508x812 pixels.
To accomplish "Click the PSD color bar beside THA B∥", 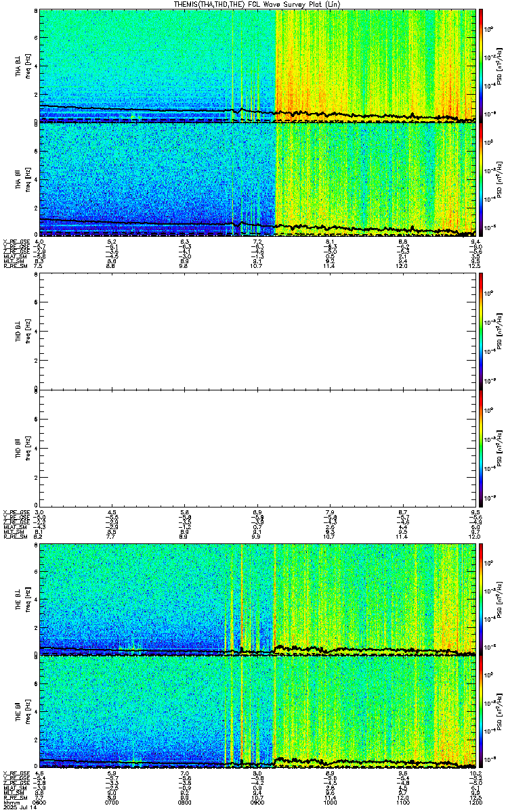I will click(x=481, y=179).
